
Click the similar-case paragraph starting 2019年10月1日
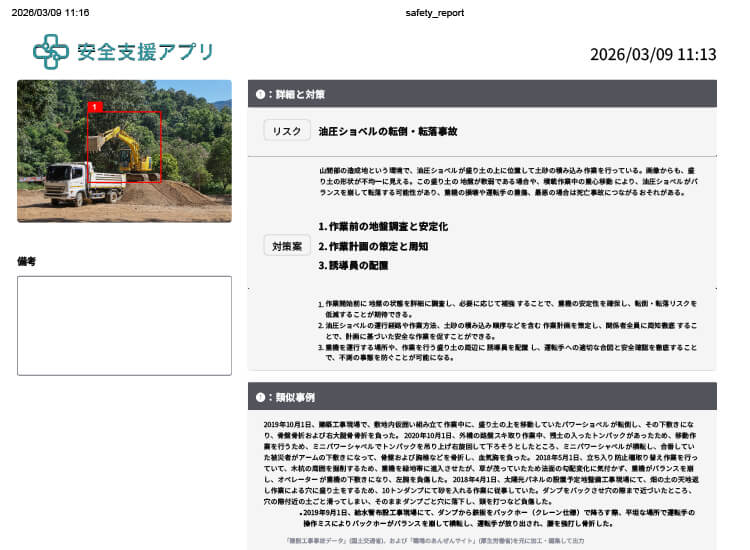481,462
